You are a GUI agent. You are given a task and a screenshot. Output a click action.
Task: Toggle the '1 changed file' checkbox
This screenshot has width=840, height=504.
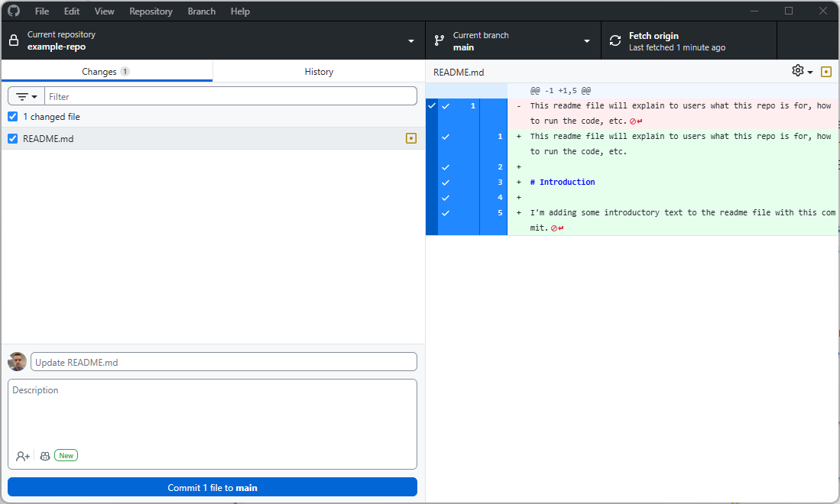13,117
